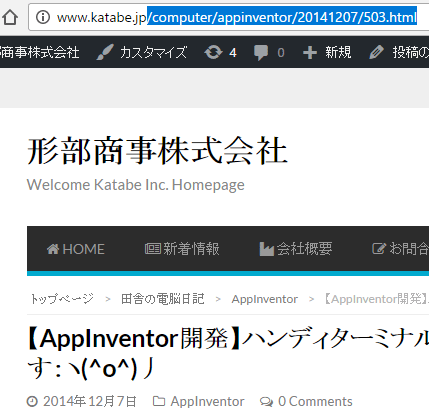Click 田舎の電脳日記 breadcrumb link
The height and width of the screenshot is (411, 429).
(x=163, y=299)
